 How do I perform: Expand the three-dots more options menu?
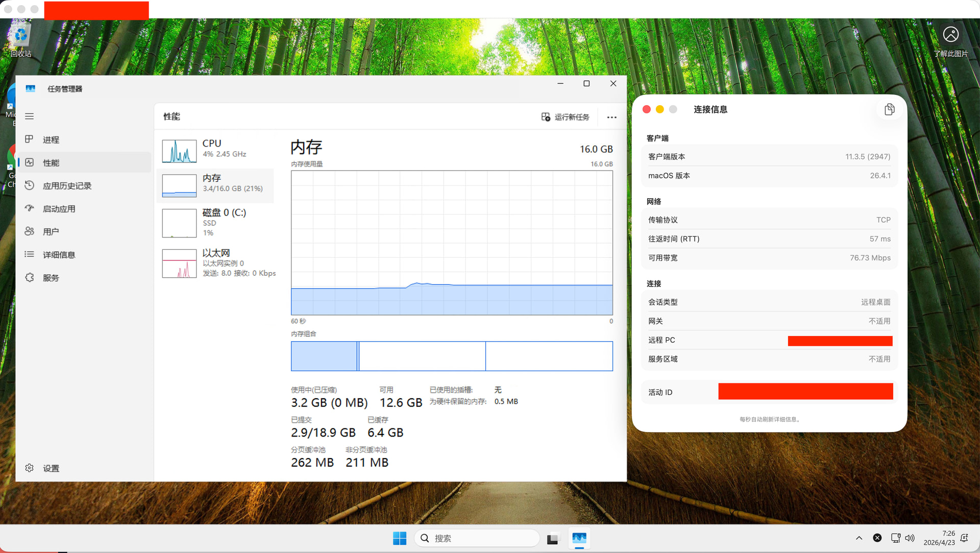tap(611, 117)
